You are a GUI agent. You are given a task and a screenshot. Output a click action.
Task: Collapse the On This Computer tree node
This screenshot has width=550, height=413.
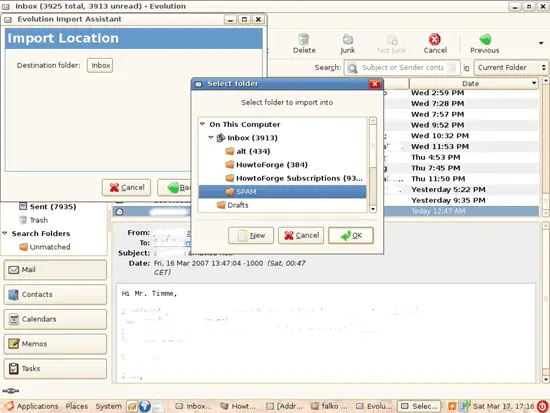click(202, 124)
